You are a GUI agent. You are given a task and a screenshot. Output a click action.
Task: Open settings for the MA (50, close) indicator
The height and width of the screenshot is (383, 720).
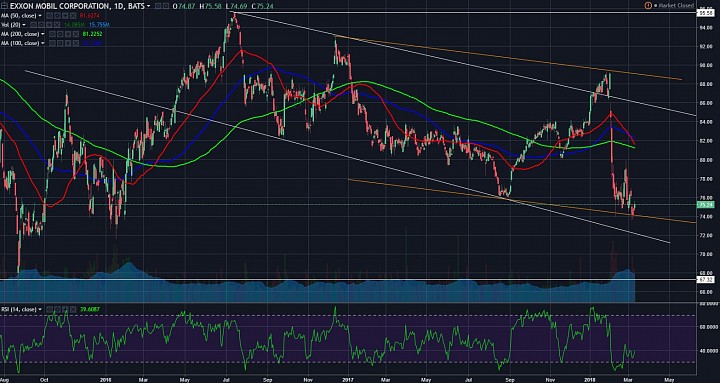pyautogui.click(x=57, y=16)
